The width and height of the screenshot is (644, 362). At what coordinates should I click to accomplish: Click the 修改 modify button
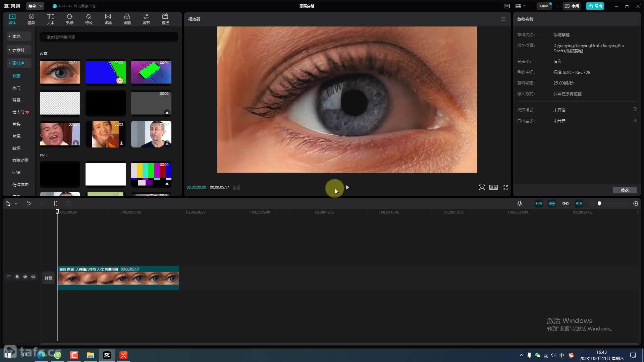point(625,190)
